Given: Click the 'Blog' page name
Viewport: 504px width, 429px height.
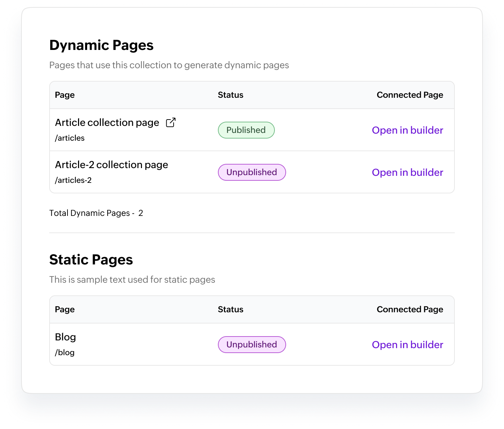Looking at the screenshot, I should 65,337.
